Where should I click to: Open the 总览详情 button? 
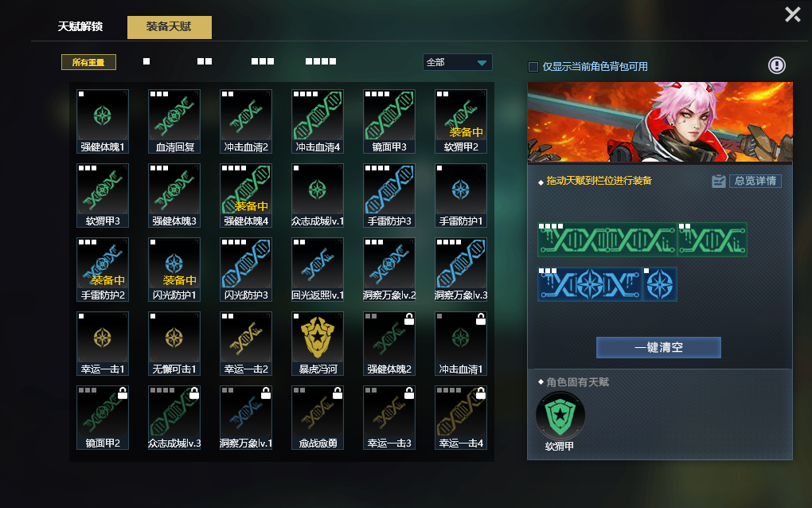(755, 181)
